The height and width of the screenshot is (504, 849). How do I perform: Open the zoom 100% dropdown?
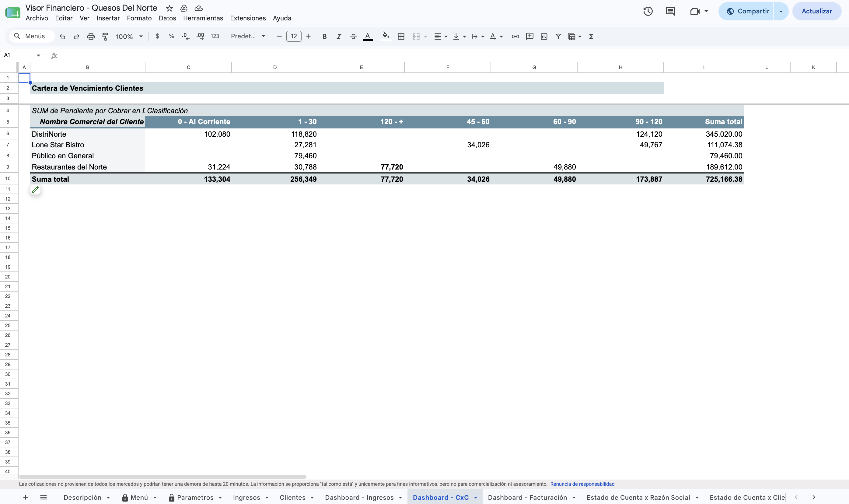129,36
